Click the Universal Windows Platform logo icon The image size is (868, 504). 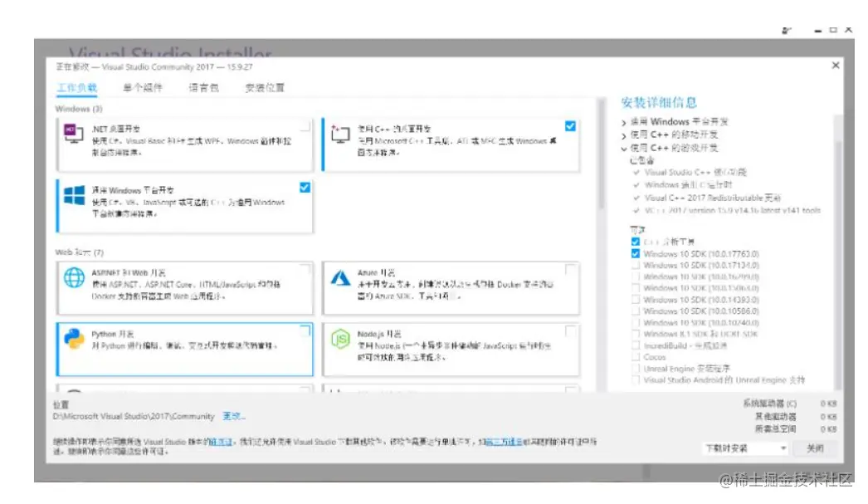pos(74,195)
